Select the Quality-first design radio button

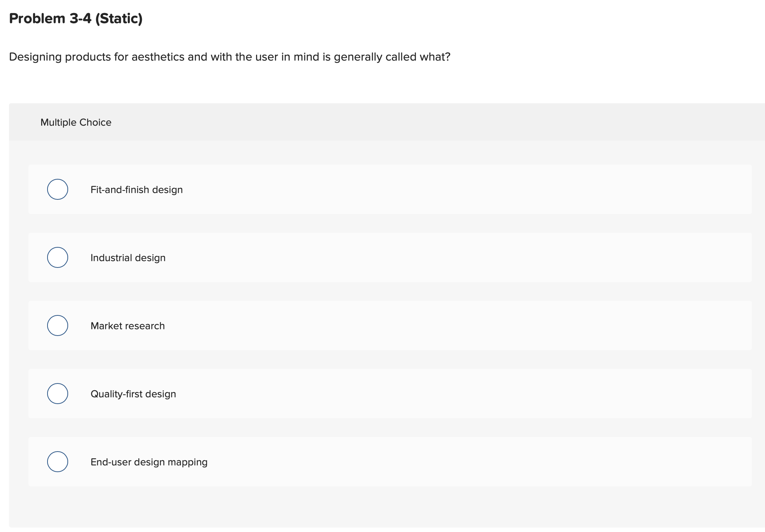click(57, 393)
